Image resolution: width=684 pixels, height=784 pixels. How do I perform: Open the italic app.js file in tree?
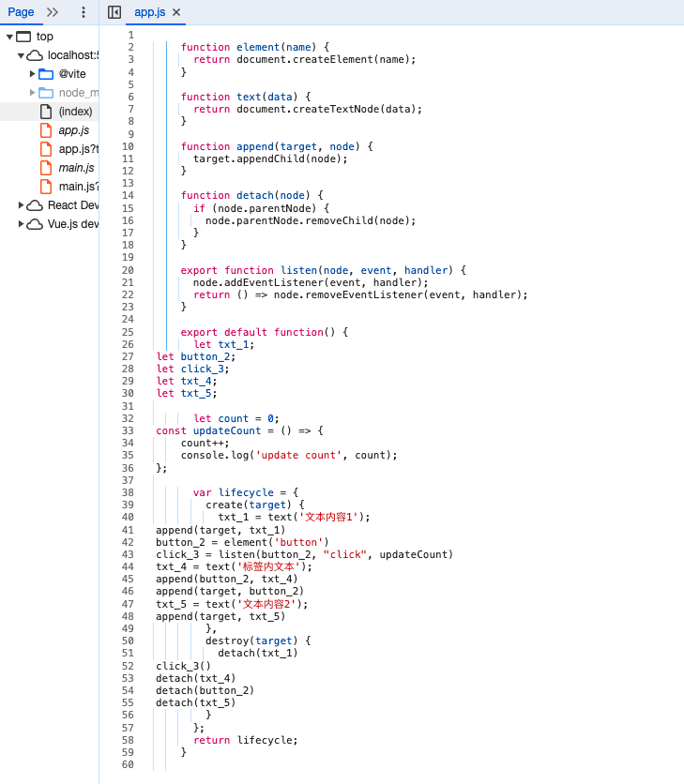point(74,130)
